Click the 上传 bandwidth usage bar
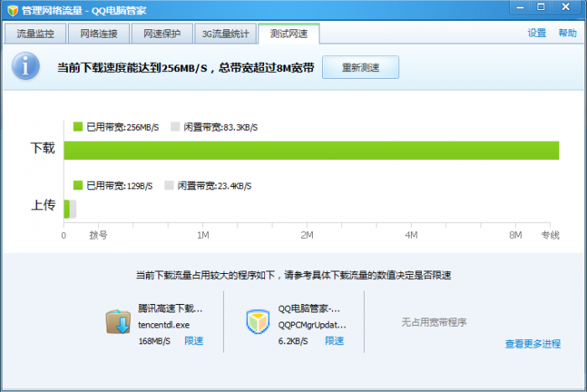 click(70, 209)
